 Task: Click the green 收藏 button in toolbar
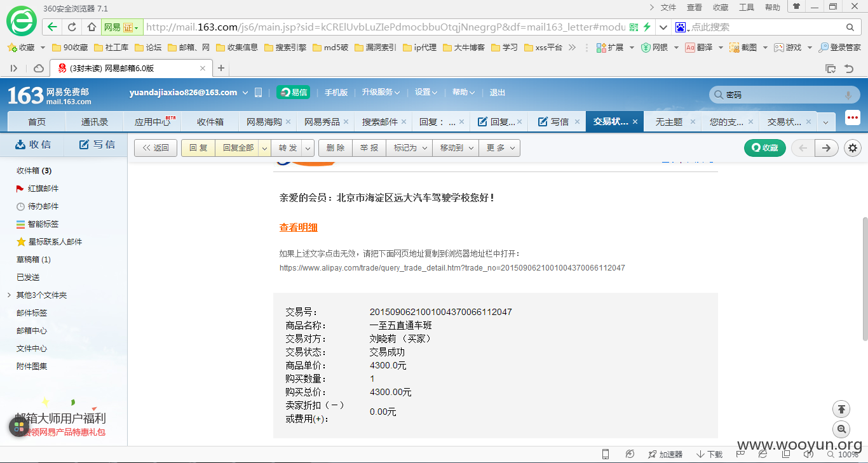point(765,148)
